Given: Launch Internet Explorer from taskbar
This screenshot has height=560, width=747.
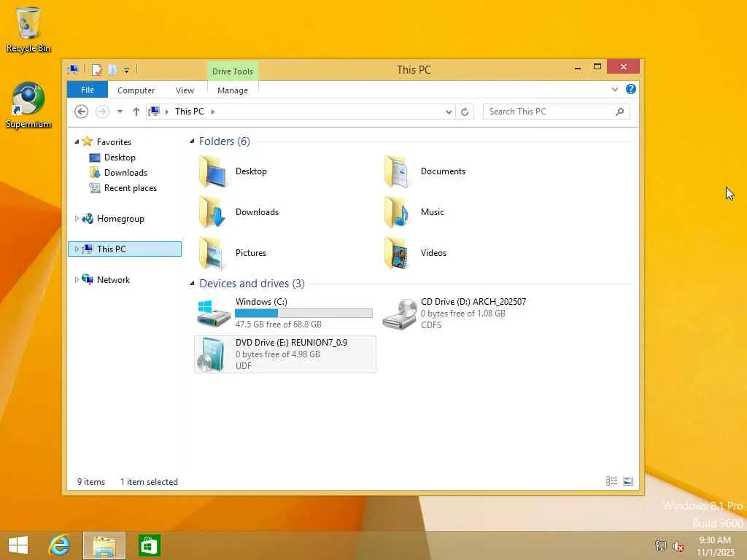Looking at the screenshot, I should tap(60, 545).
